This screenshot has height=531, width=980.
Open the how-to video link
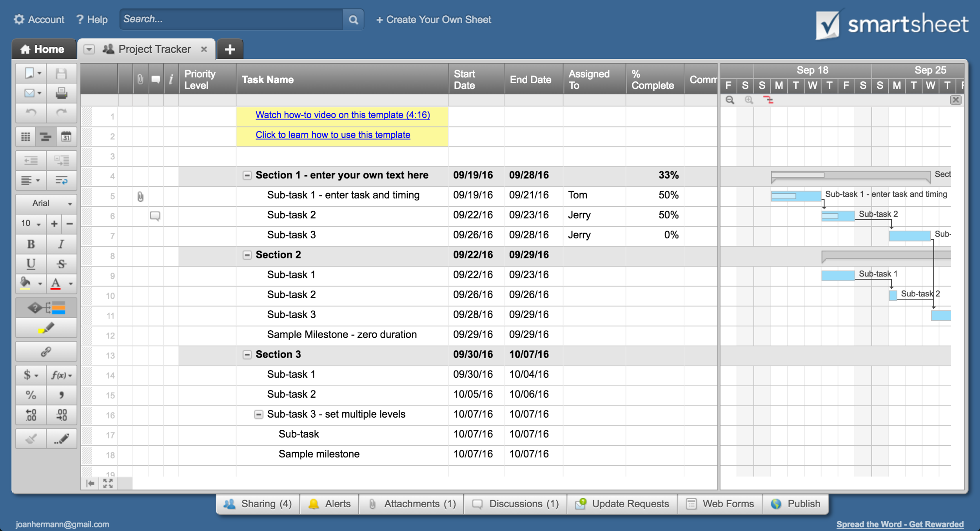point(342,115)
